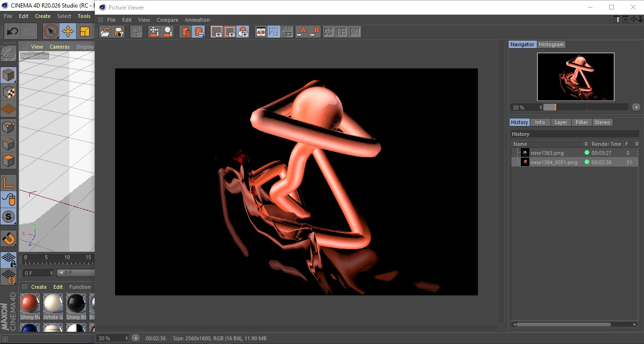The height and width of the screenshot is (344, 644).
Task: Select the new1363.png history entry
Action: tap(575, 153)
